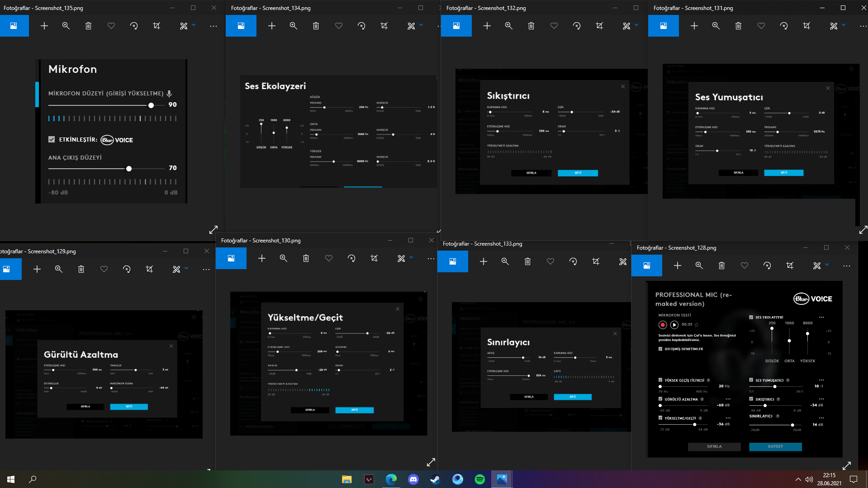Zoom the Screenshot_134 photo

(x=294, y=26)
